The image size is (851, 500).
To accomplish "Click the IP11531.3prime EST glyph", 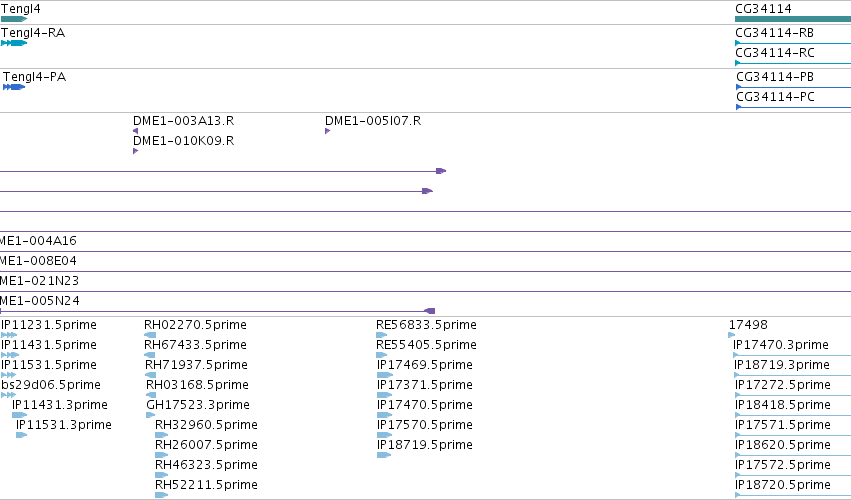I will (x=21, y=435).
